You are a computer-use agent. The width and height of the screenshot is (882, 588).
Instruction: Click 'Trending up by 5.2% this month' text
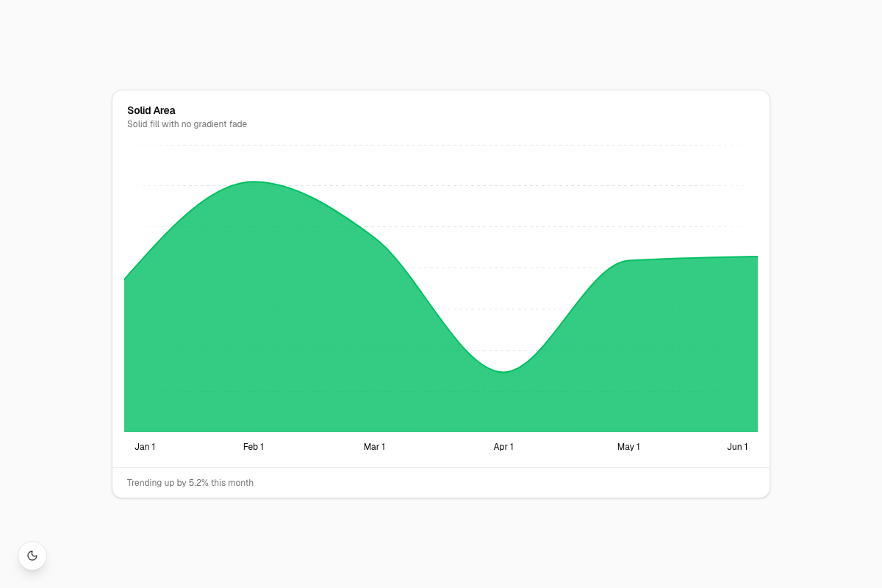(190, 483)
